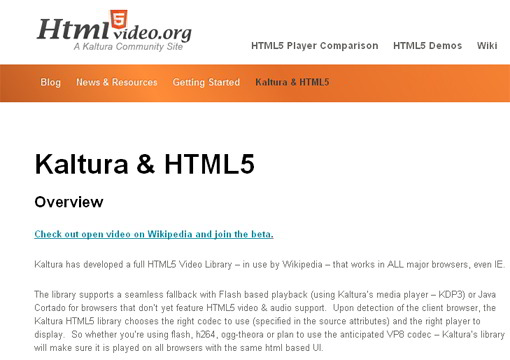Open News & Resources section
This screenshot has height=360, width=510.
click(117, 82)
